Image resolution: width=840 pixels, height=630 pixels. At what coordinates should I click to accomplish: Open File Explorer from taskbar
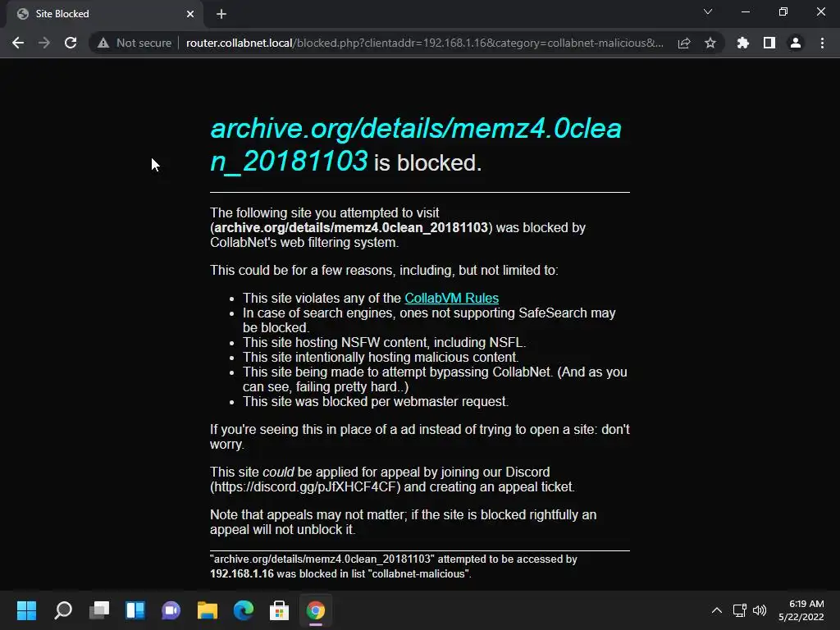tap(208, 610)
